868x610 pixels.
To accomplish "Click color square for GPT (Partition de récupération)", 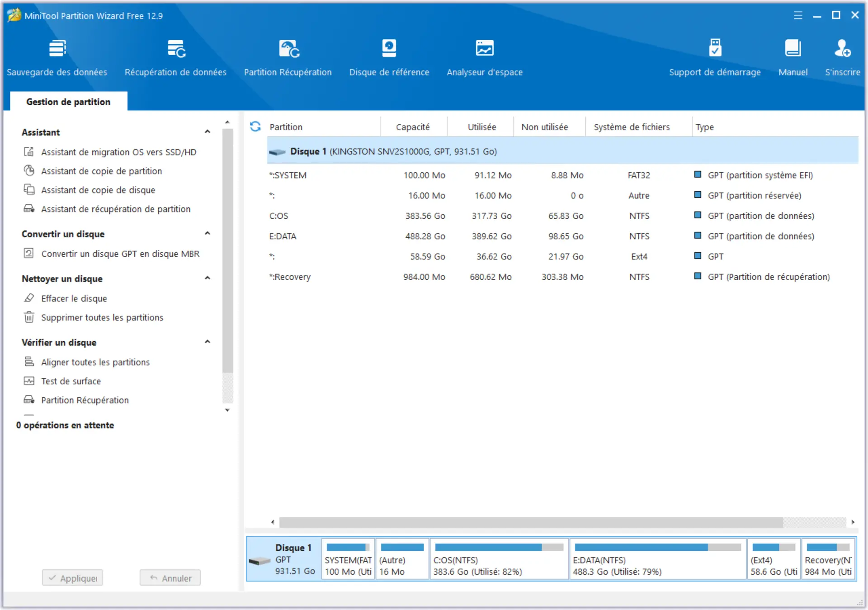I will tap(698, 276).
